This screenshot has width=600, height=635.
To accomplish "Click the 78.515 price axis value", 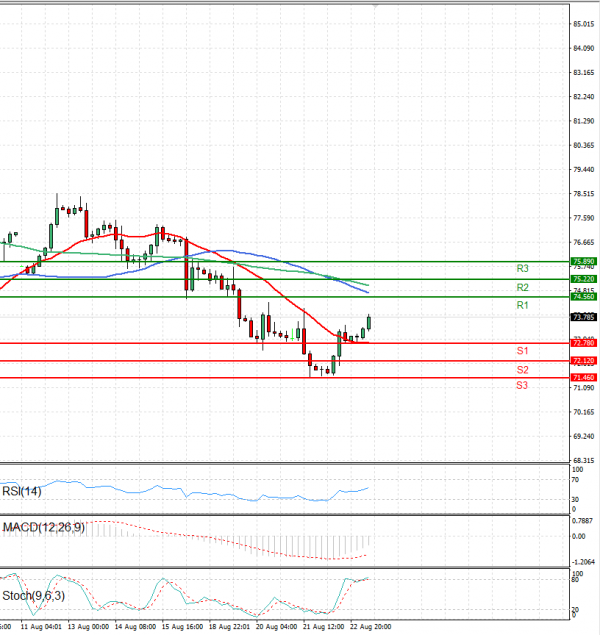I will (584, 194).
